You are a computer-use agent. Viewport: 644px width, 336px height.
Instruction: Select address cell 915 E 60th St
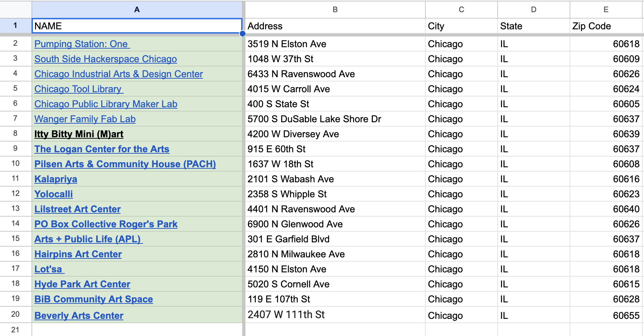pyautogui.click(x=335, y=149)
